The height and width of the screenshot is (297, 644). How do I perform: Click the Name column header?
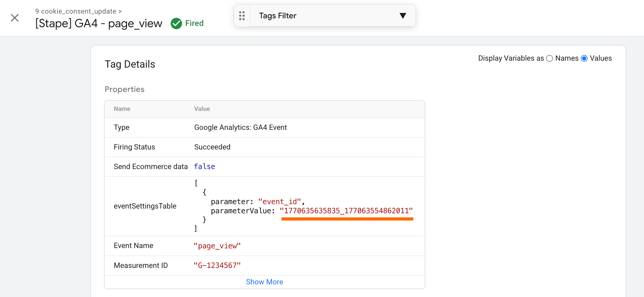122,109
